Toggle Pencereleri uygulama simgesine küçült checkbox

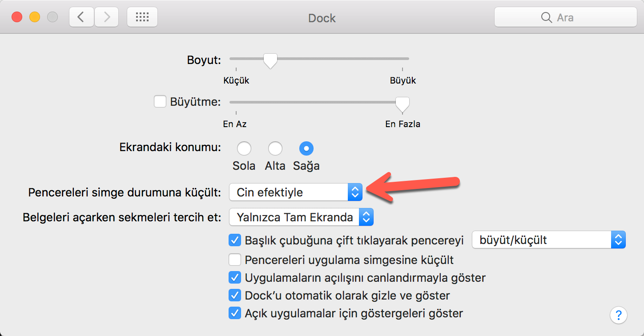234,260
